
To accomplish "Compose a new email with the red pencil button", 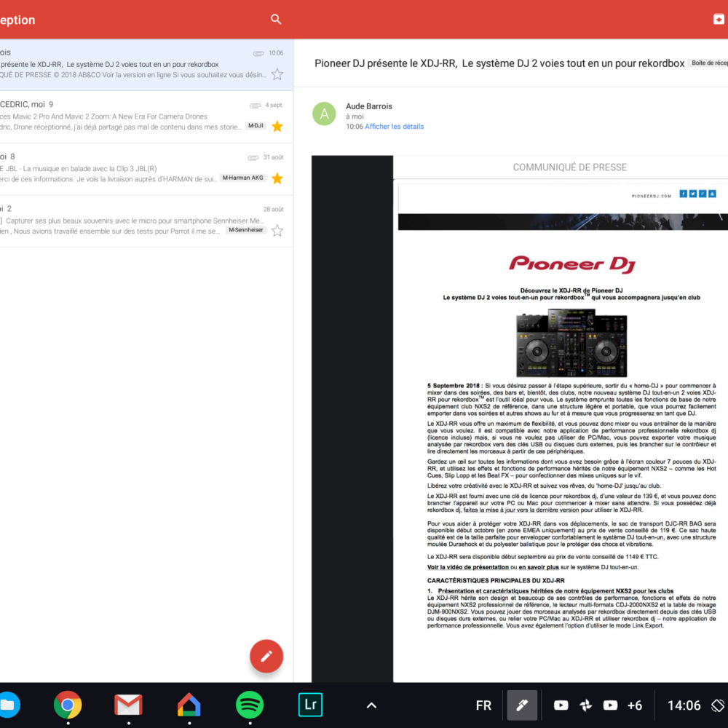I will (266, 656).
